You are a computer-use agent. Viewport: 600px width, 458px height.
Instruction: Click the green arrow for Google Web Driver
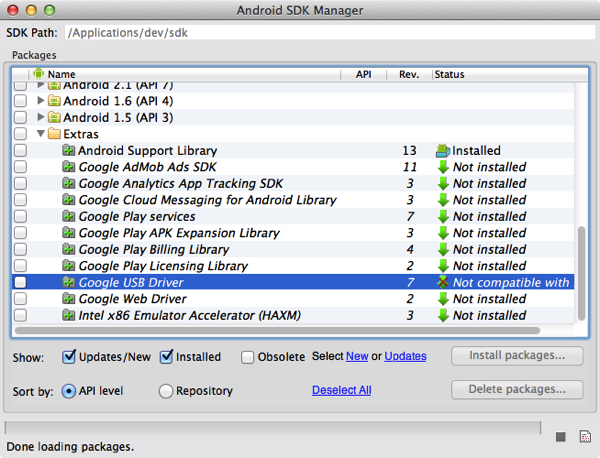[x=443, y=298]
